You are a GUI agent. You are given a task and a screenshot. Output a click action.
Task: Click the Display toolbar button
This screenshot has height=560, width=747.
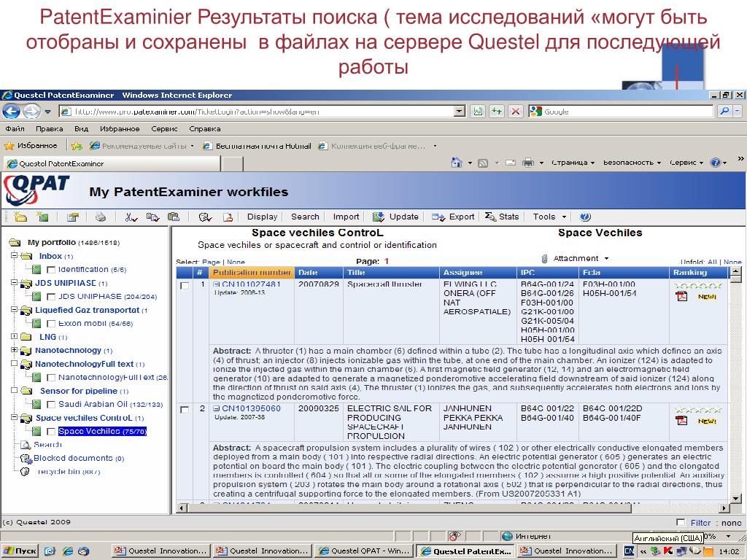pos(262,217)
